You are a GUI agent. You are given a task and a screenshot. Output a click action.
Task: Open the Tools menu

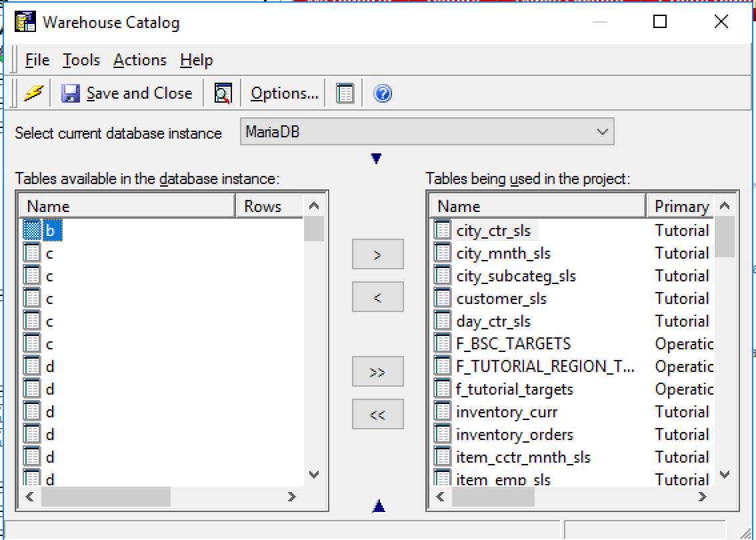coord(80,60)
